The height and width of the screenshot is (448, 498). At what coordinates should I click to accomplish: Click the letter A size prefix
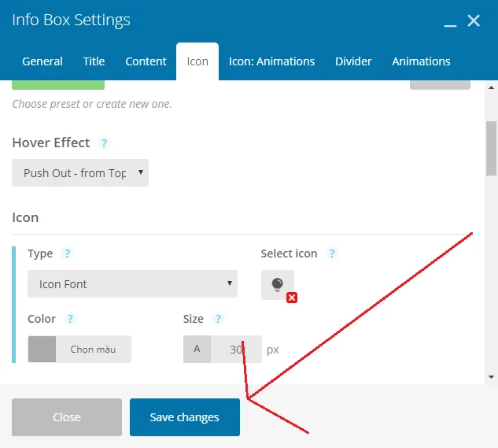click(197, 349)
